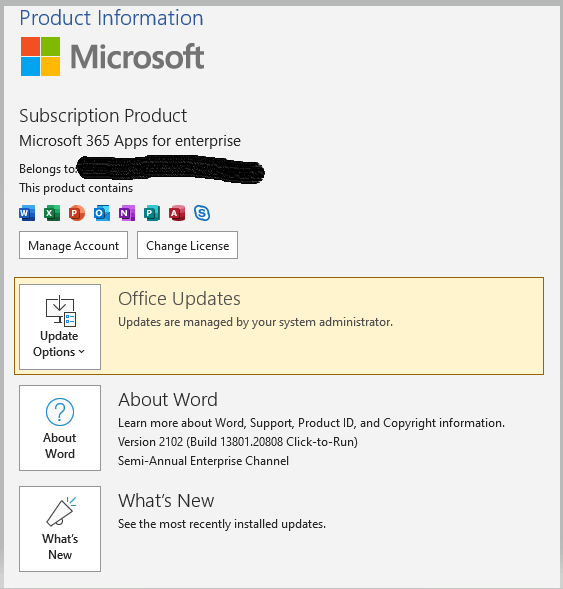The width and height of the screenshot is (563, 589).
Task: Click the 'Learn more about Word' description line
Action: coord(311,423)
